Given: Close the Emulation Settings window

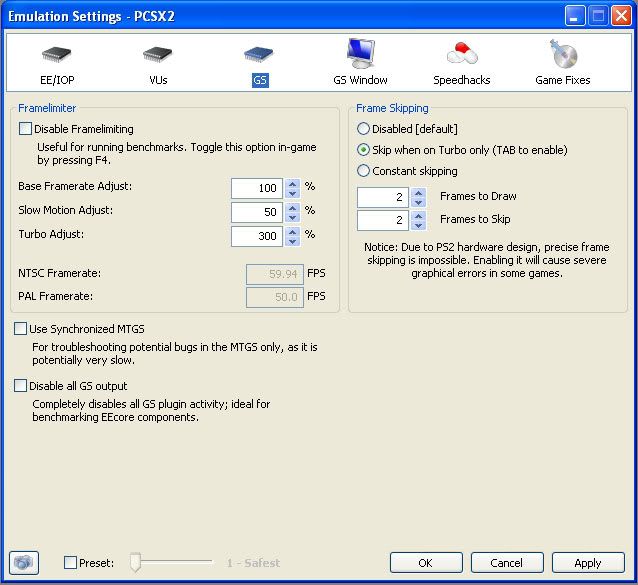Looking at the screenshot, I should [622, 16].
